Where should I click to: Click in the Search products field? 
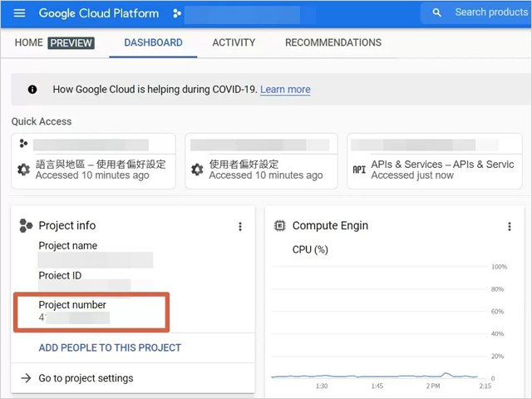(x=490, y=13)
